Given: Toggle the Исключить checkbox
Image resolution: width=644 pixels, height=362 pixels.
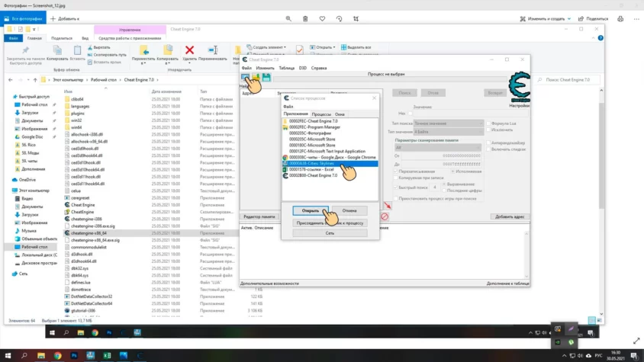Looking at the screenshot, I should (489, 130).
